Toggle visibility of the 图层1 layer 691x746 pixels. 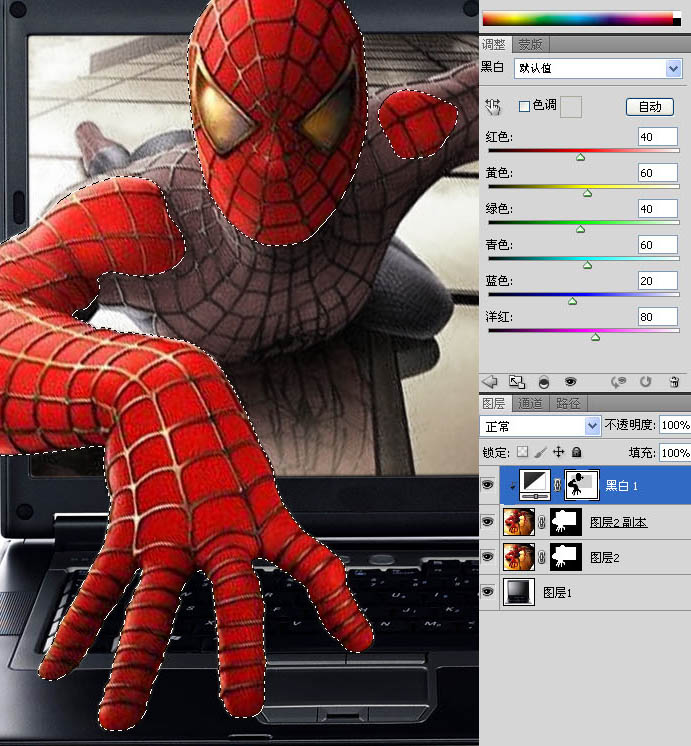489,593
